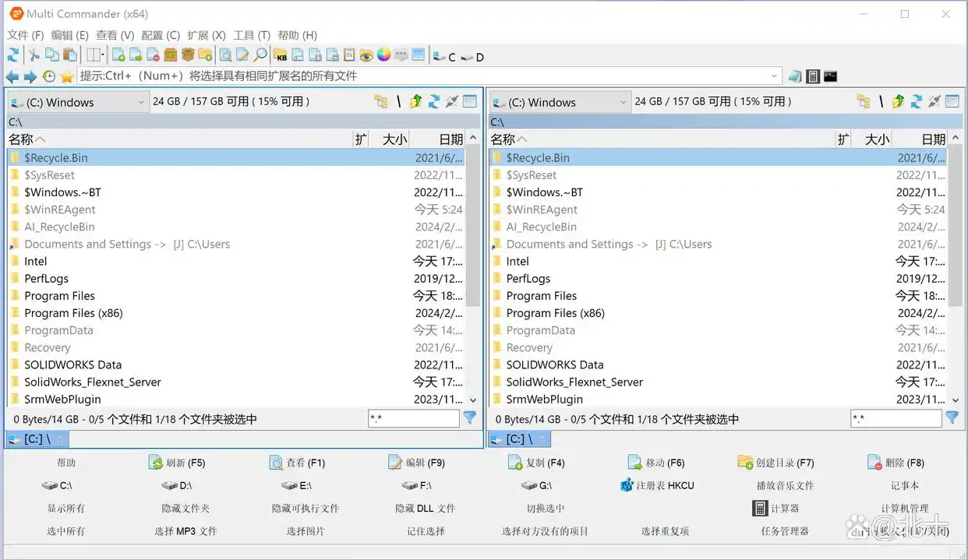Open the 工具 (T) menu

tap(252, 35)
